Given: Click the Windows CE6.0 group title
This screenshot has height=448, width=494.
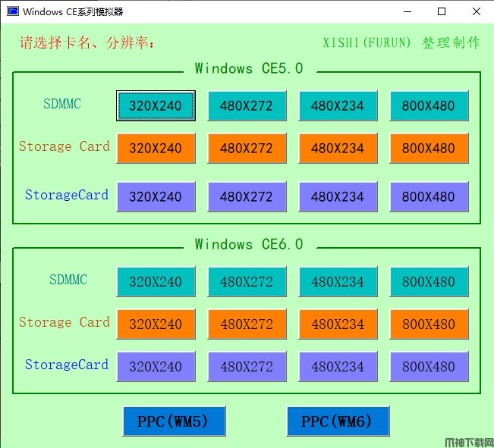Looking at the screenshot, I should click(249, 244).
